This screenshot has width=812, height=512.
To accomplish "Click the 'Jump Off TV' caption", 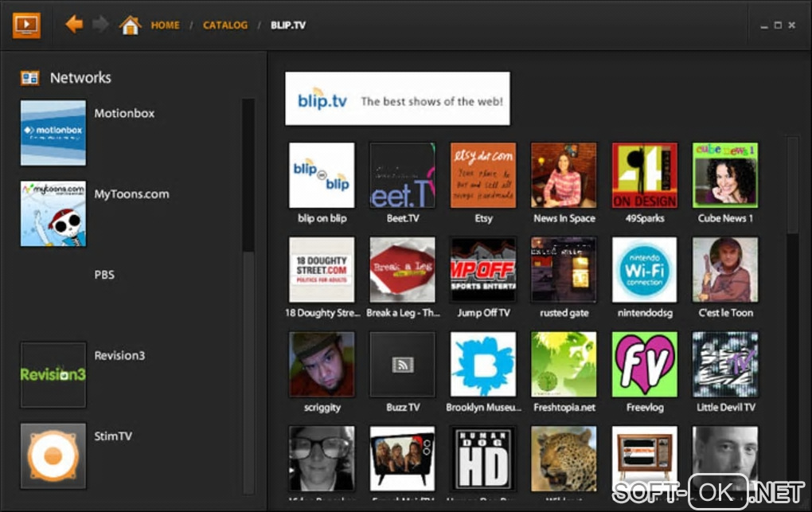I will pos(483,312).
